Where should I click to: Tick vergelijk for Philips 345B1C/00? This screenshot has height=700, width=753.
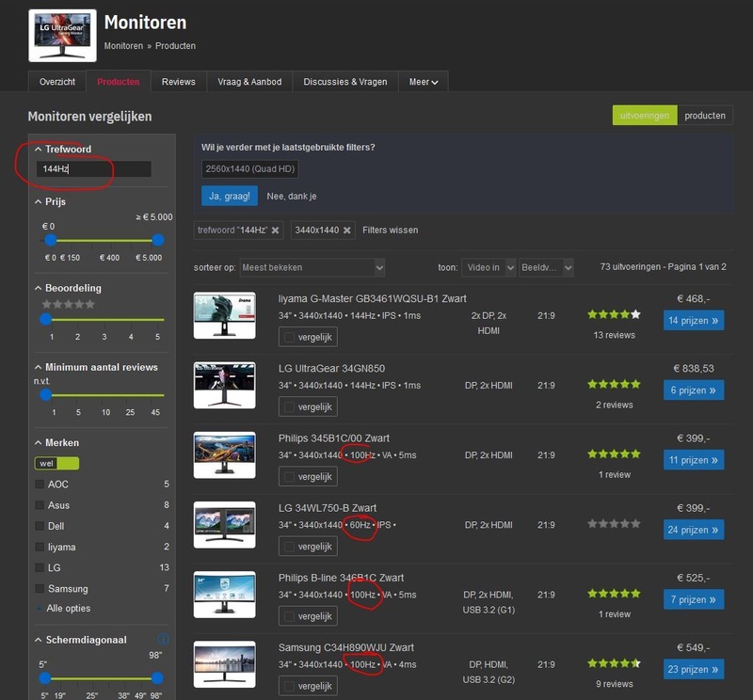click(290, 477)
